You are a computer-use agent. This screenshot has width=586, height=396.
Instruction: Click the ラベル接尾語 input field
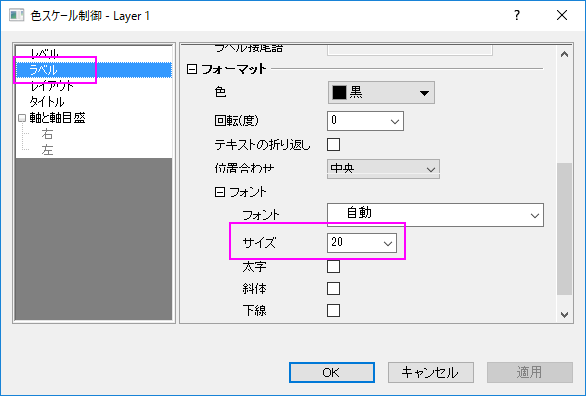(x=410, y=50)
